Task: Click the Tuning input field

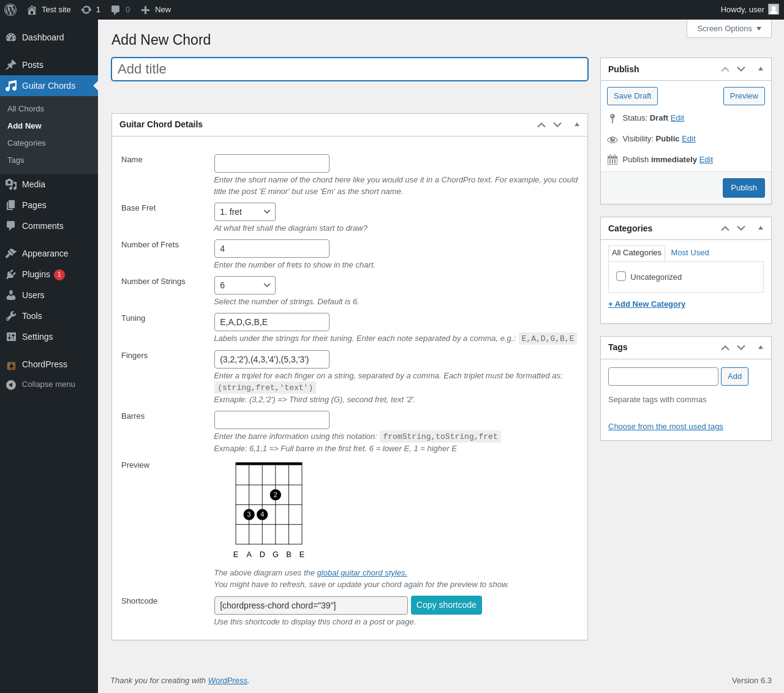Action: (x=272, y=322)
